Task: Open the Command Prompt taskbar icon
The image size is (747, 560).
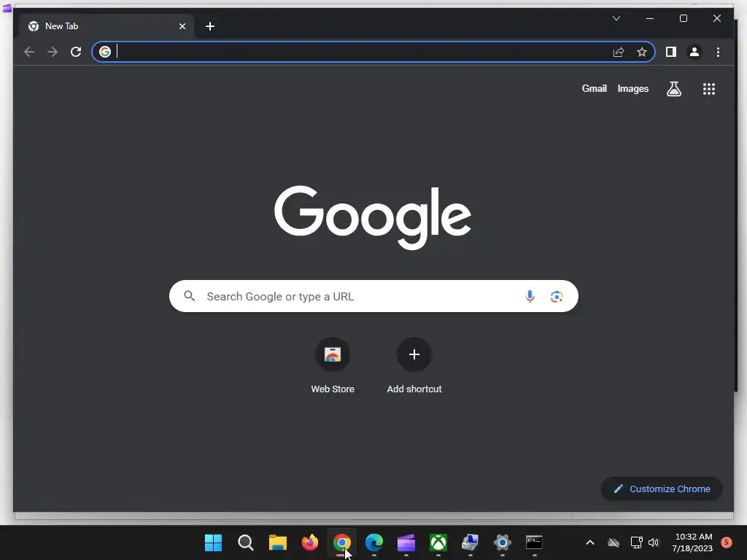Action: coord(534,542)
